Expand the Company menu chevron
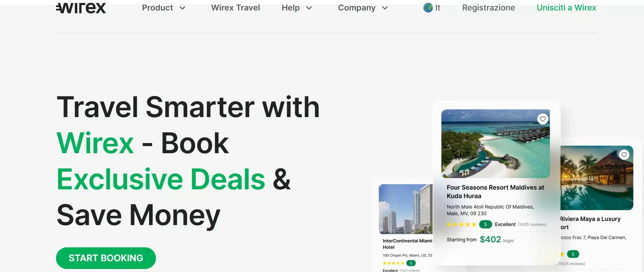The height and width of the screenshot is (272, 644). (x=385, y=8)
